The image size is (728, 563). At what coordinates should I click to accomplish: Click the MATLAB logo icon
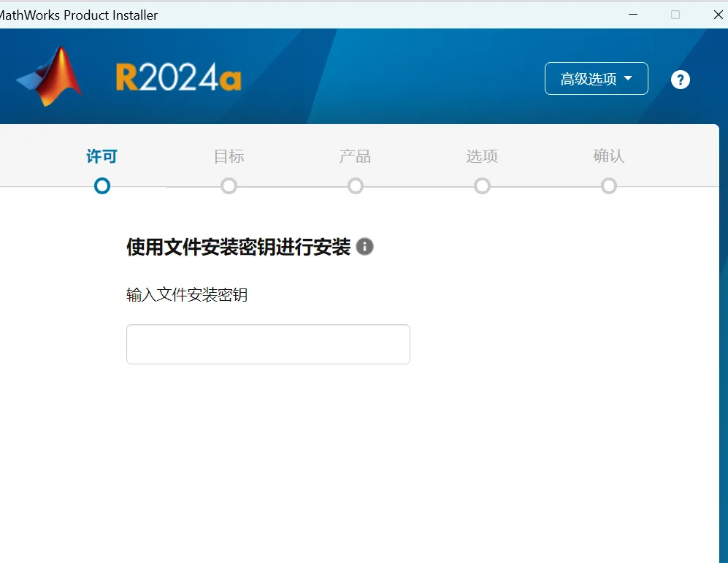pyautogui.click(x=49, y=76)
